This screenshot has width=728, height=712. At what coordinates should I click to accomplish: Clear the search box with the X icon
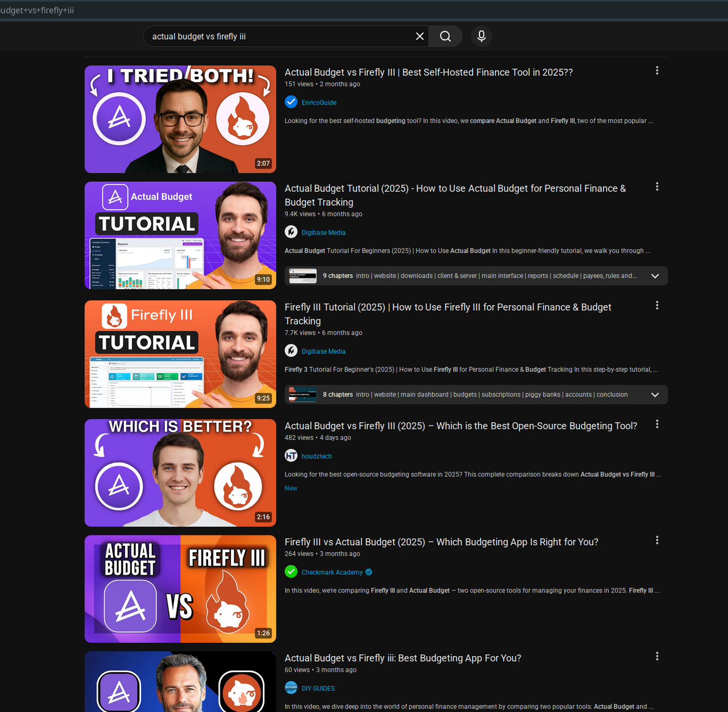420,36
